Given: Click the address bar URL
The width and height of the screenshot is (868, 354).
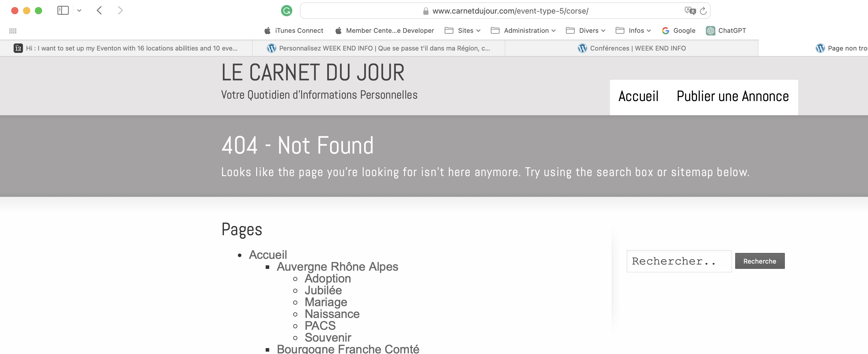Looking at the screenshot, I should click(x=510, y=11).
